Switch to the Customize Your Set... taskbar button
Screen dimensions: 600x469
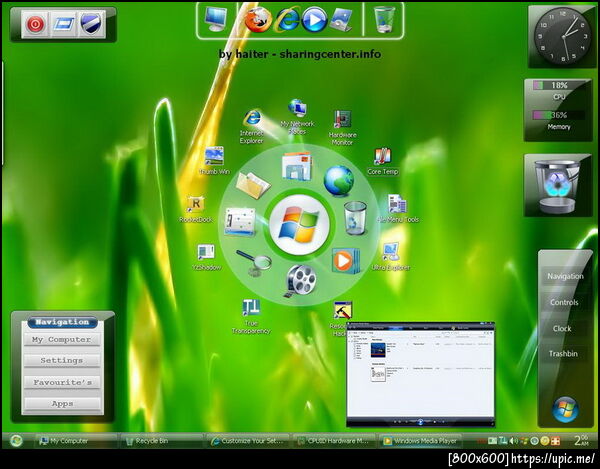pos(247,441)
